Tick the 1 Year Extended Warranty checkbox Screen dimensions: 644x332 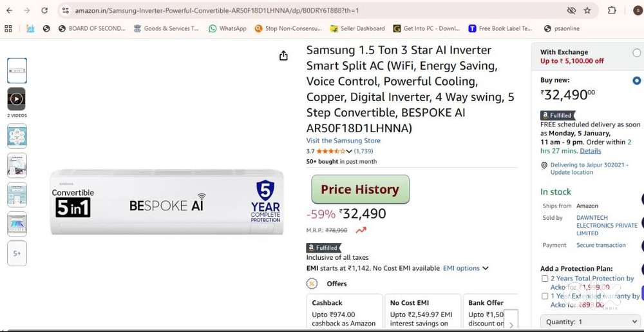pos(545,296)
